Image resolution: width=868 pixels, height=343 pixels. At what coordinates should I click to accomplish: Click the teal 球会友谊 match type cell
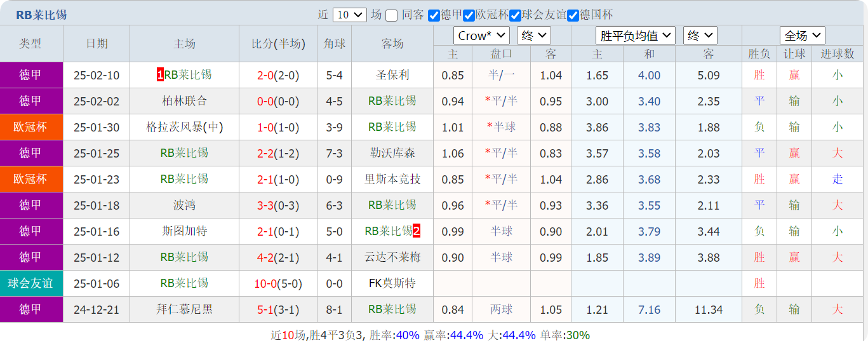coord(30,283)
